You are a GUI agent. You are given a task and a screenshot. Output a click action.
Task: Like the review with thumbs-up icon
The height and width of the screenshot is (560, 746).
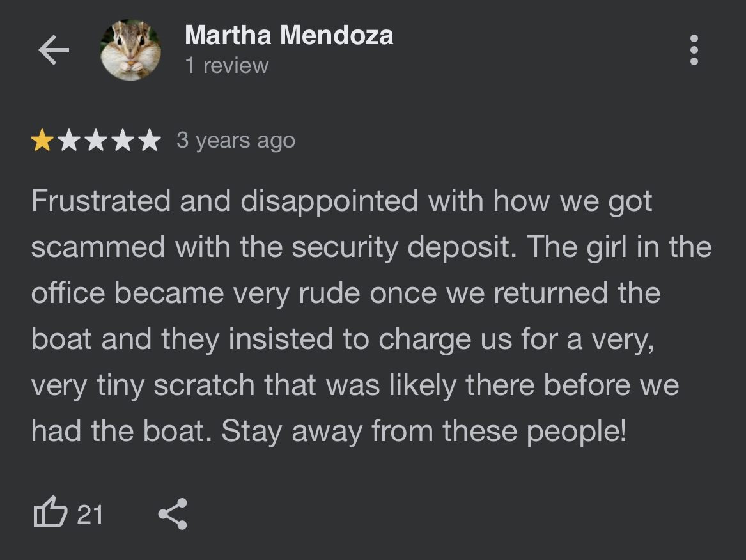(51, 513)
